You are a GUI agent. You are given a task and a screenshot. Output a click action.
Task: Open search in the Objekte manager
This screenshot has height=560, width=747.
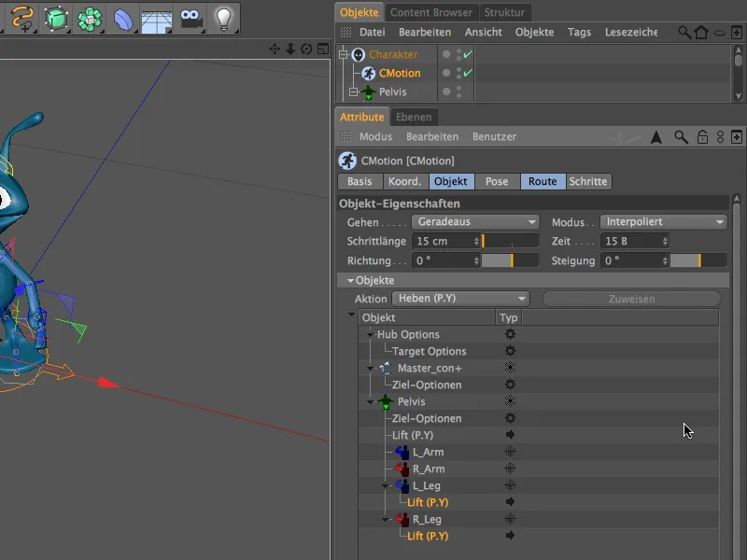(x=684, y=33)
